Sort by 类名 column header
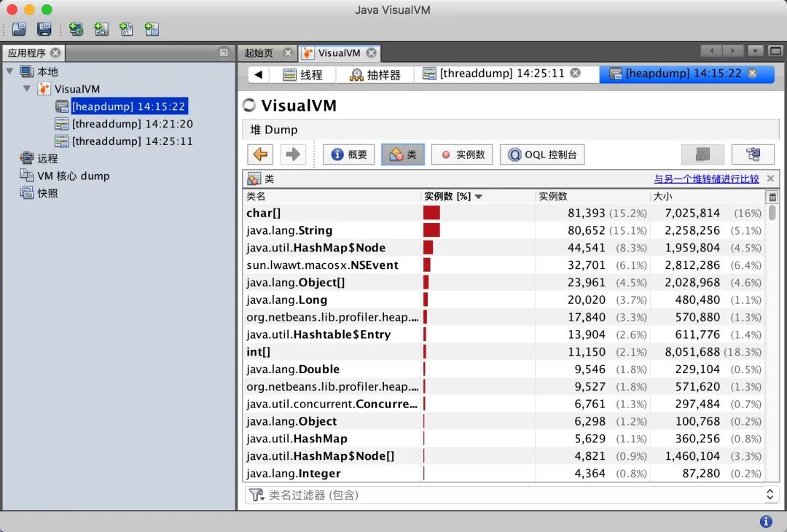 [332, 196]
